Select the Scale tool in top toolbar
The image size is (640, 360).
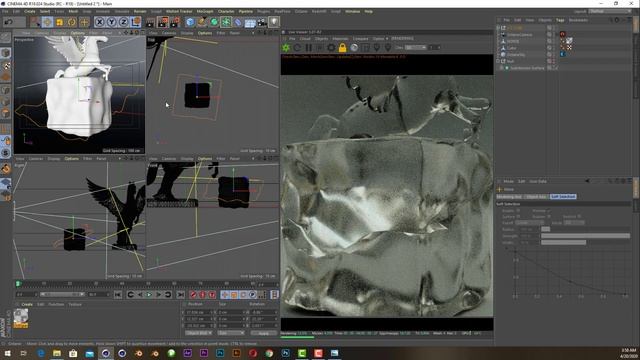60,22
